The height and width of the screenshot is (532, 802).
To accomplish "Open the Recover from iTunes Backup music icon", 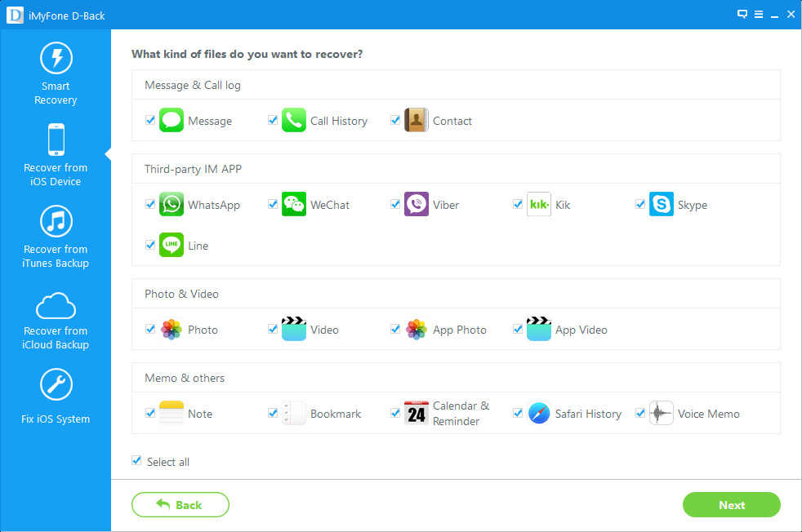I will 56,221.
